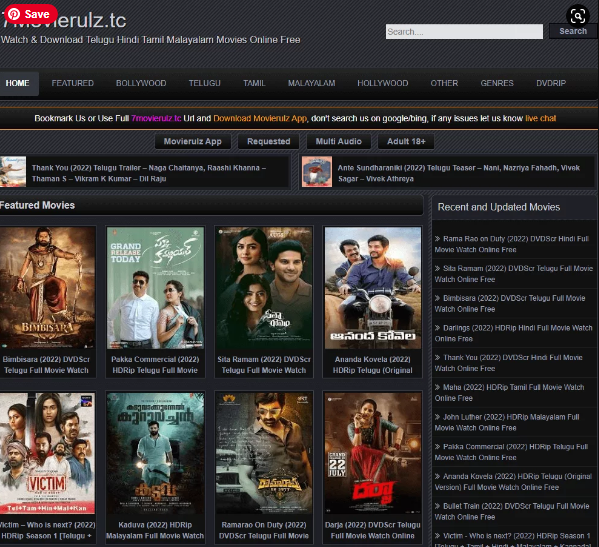Open the GENRES menu
The height and width of the screenshot is (547, 599).
(497, 83)
